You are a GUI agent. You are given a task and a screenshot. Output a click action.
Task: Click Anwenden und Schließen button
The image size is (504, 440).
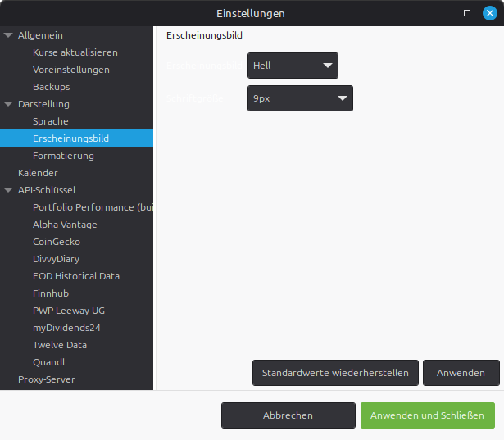coord(427,415)
